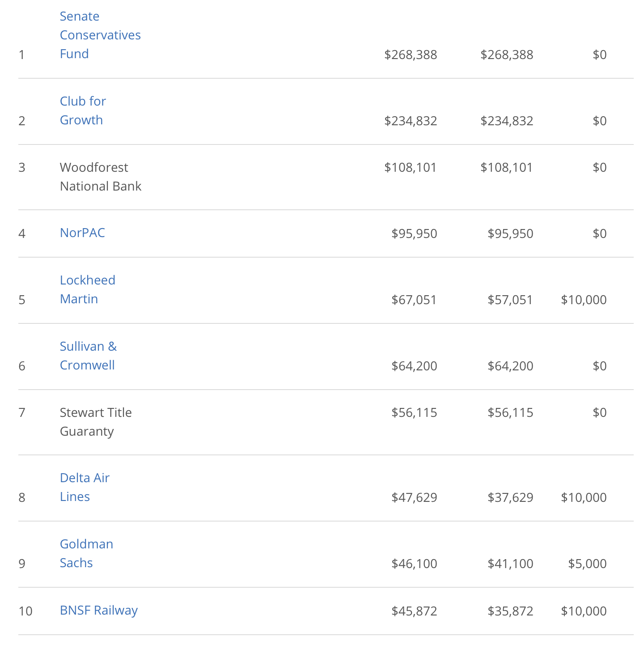Screen dimensions: 644x645
Task: Open the Delta Air Lines link
Action: click(85, 487)
